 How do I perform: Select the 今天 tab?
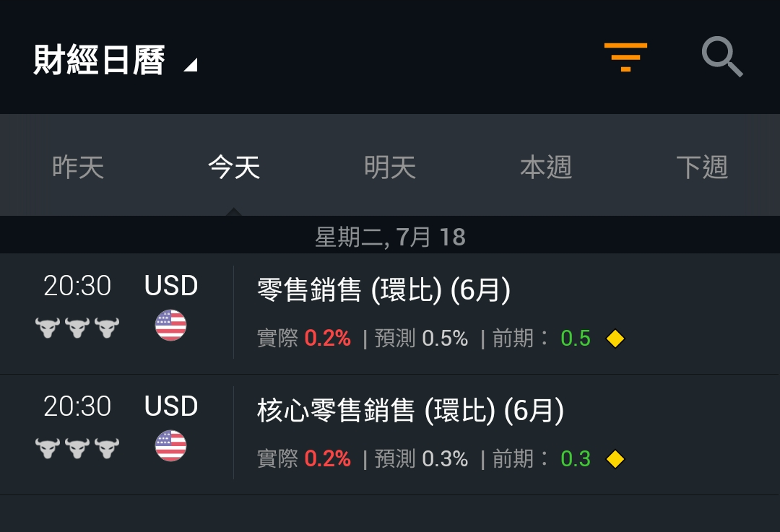point(234,167)
